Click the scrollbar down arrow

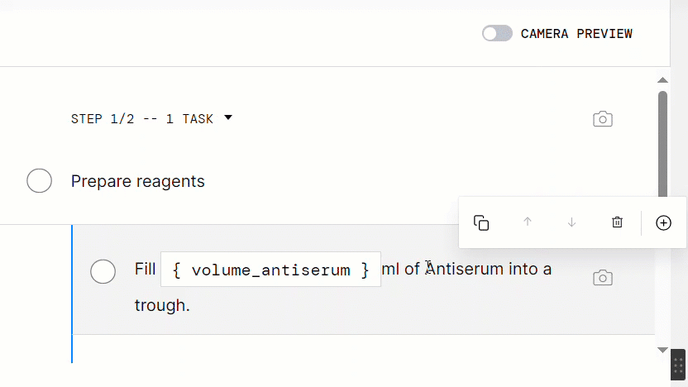[x=663, y=350]
